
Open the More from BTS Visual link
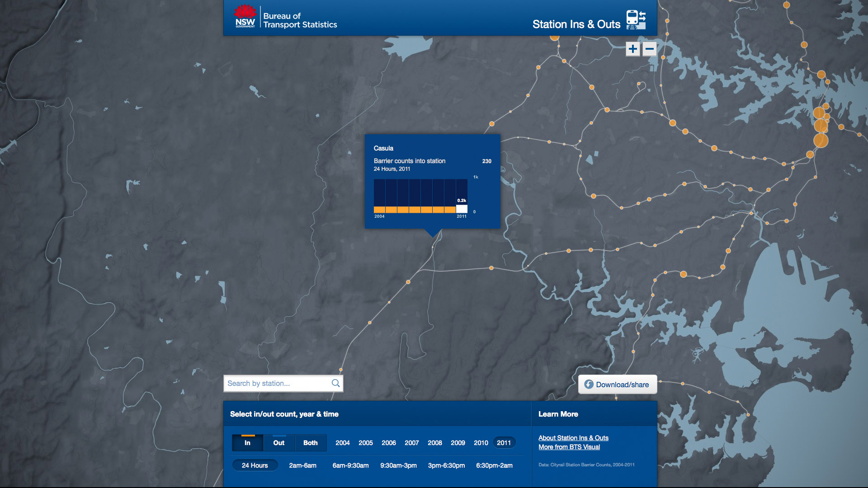pyautogui.click(x=569, y=447)
